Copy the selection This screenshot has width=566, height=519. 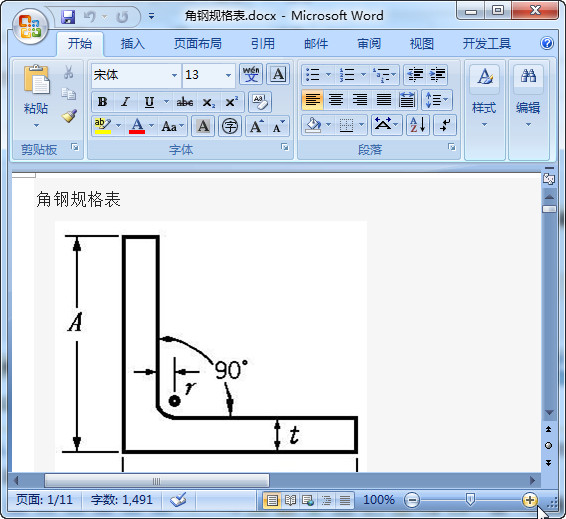coord(69,94)
